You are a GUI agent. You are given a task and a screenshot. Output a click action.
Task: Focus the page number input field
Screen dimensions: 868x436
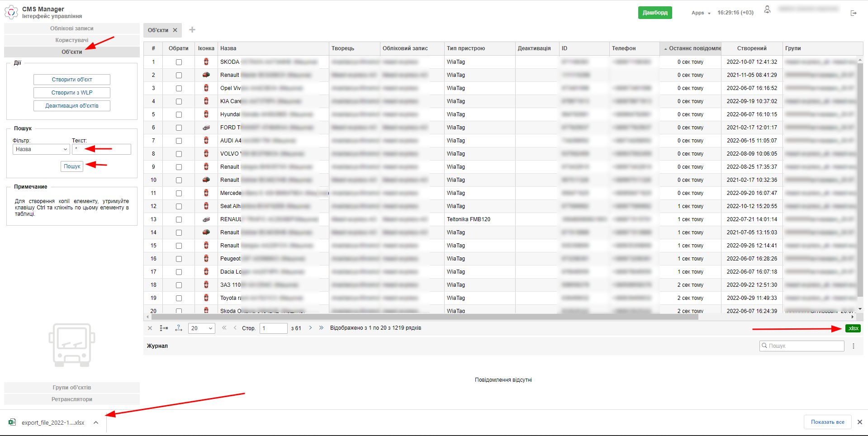point(274,328)
